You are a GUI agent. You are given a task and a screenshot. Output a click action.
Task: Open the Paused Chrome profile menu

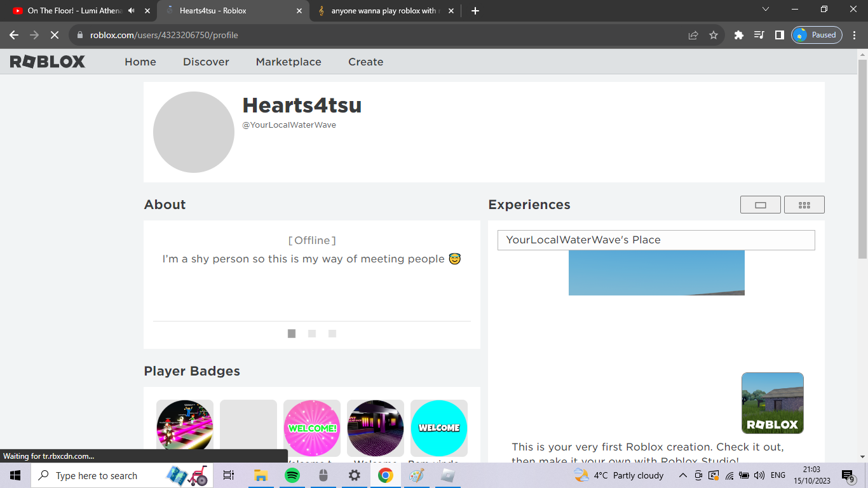click(x=817, y=35)
